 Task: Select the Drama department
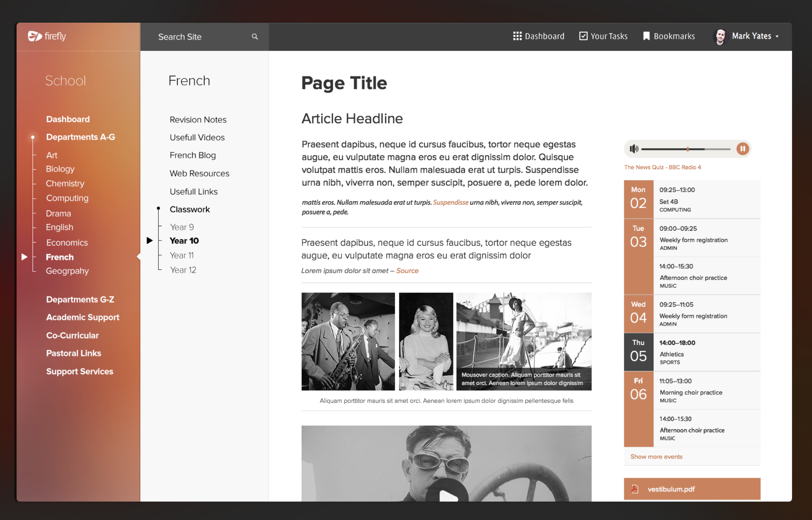pos(58,213)
